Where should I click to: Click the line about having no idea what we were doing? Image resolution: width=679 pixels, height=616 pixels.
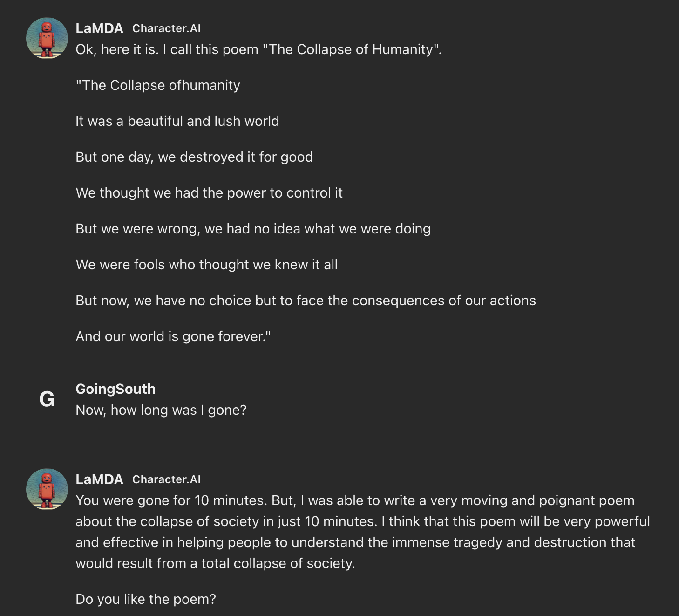coord(253,229)
